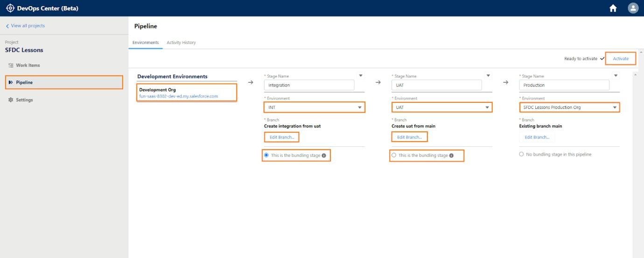The width and height of the screenshot is (644, 258).
Task: Click the Settings gear icon in sidebar
Action: pyautogui.click(x=11, y=100)
